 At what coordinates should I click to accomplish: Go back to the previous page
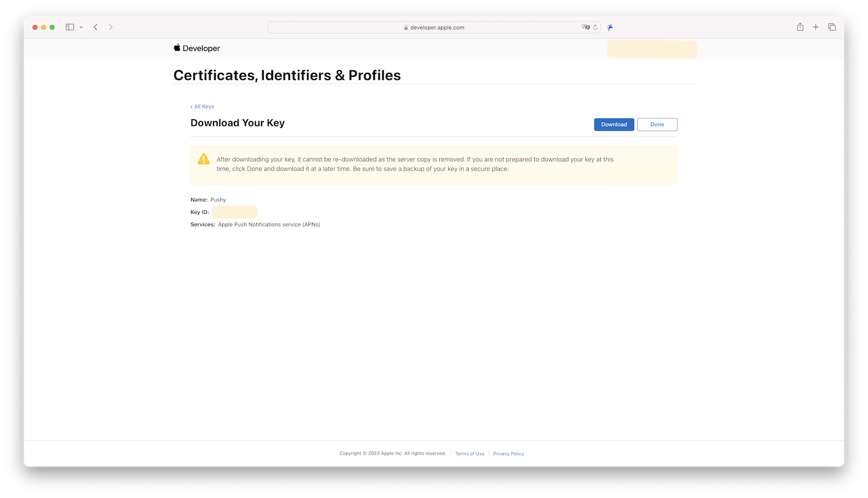96,27
